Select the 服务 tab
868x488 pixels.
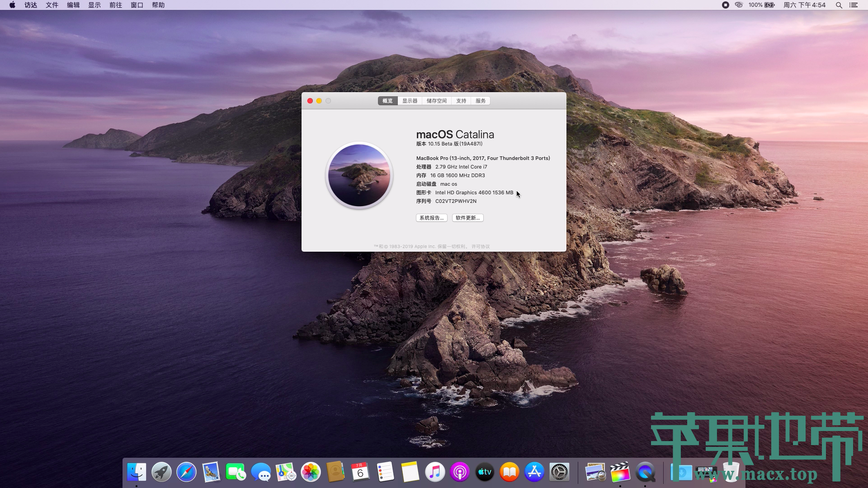480,101
